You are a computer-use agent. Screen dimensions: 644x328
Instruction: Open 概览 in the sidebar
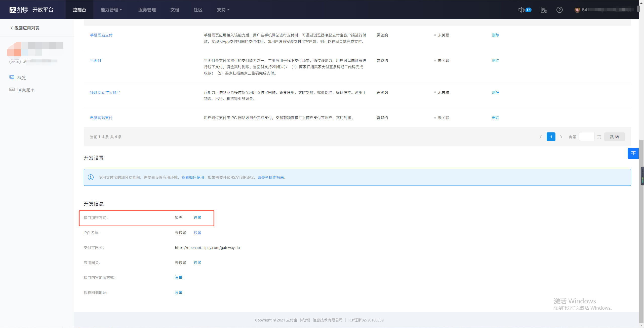click(x=21, y=78)
